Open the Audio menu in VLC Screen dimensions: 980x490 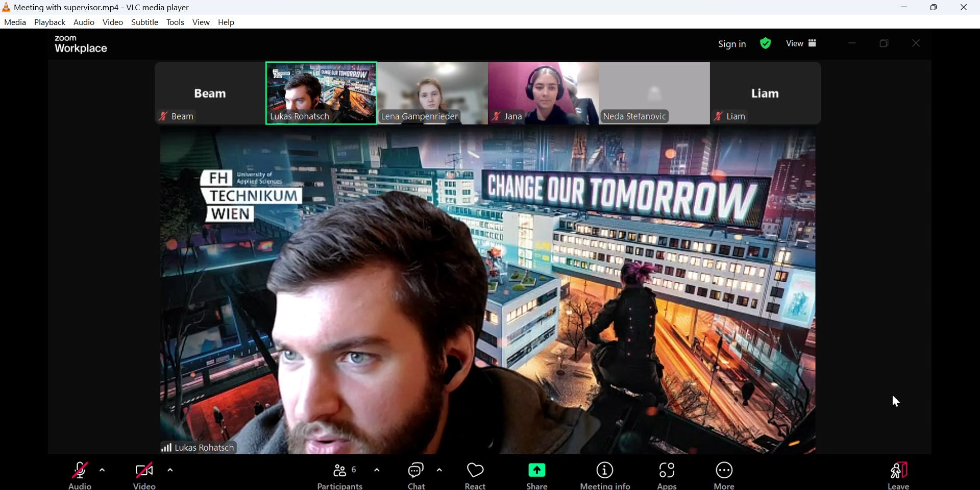point(84,22)
